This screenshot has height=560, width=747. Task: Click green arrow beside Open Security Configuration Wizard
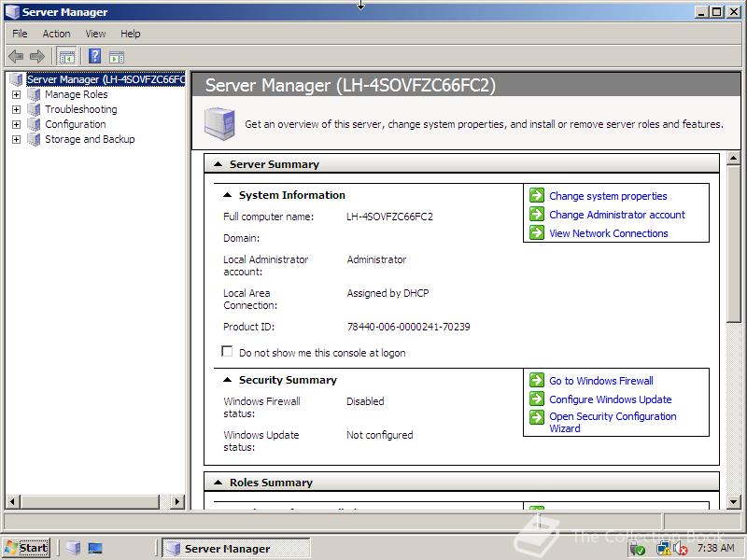point(537,417)
